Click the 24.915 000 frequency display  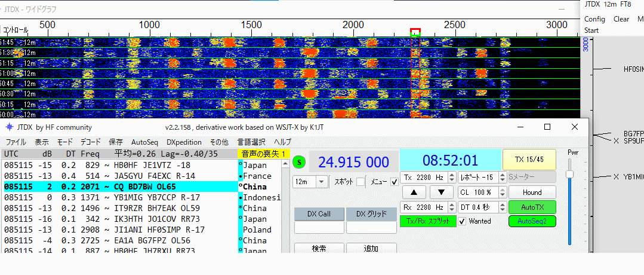(x=353, y=162)
